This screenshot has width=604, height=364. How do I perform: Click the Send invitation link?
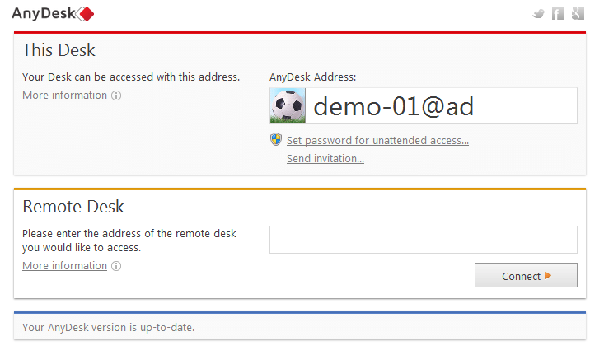[x=325, y=158]
